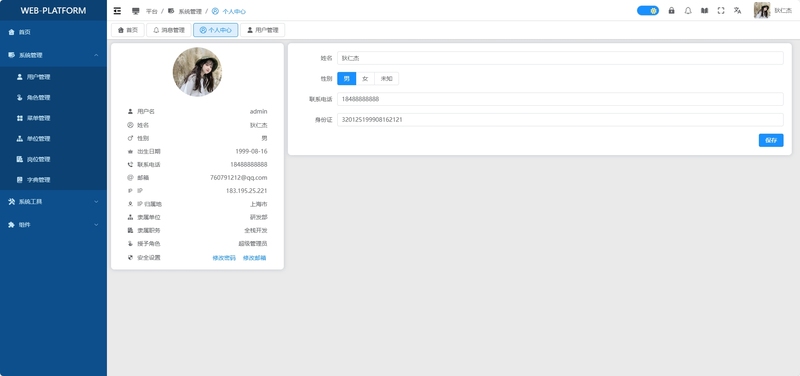Click the 全栈开发 position value
The height and width of the screenshot is (376, 800).
coord(256,231)
